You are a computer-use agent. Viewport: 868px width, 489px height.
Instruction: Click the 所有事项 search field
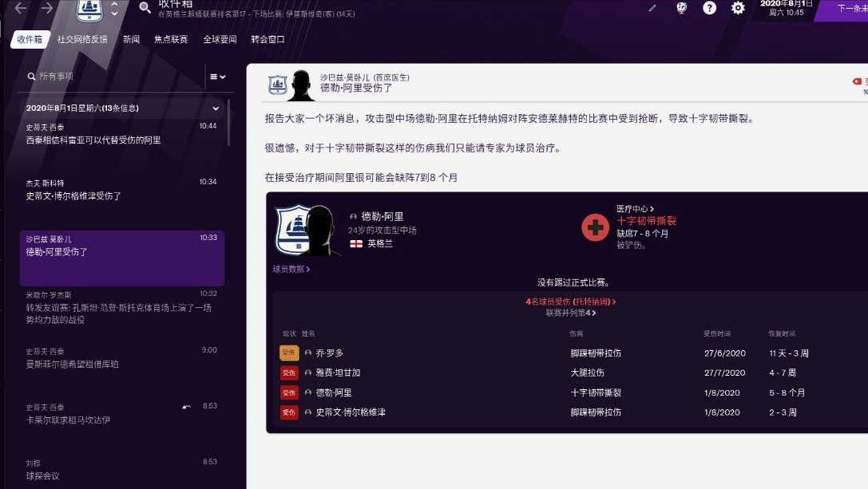click(112, 77)
